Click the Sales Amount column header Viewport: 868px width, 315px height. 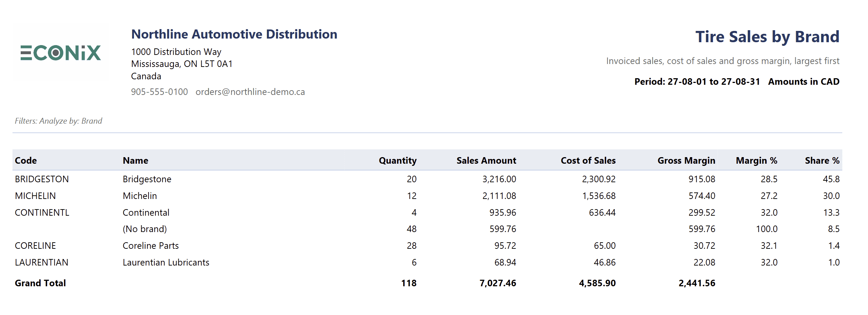486,160
